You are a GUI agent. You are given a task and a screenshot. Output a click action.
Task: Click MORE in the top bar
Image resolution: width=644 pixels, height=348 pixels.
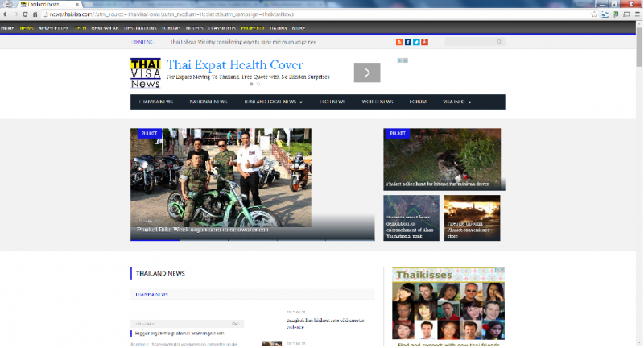click(x=298, y=28)
